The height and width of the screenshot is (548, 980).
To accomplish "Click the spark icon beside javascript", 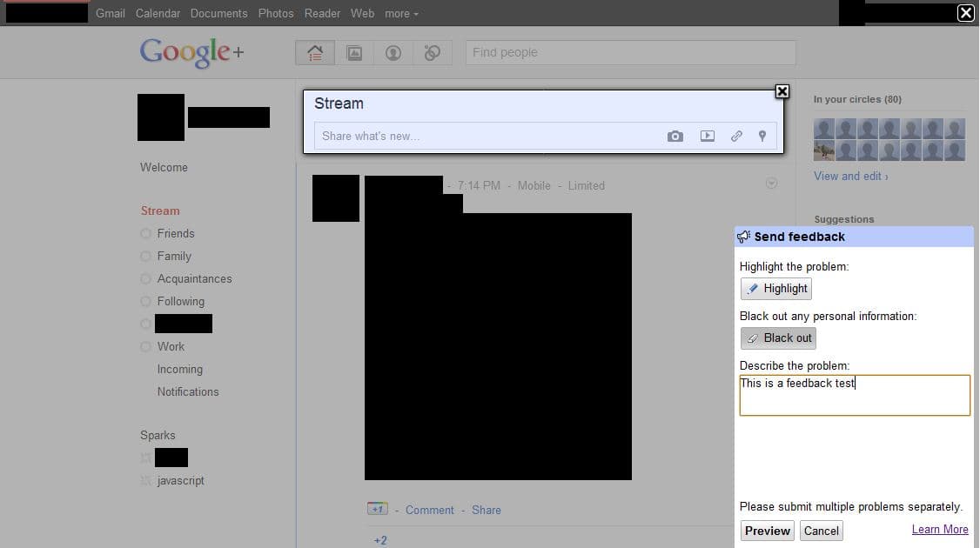I will click(145, 480).
